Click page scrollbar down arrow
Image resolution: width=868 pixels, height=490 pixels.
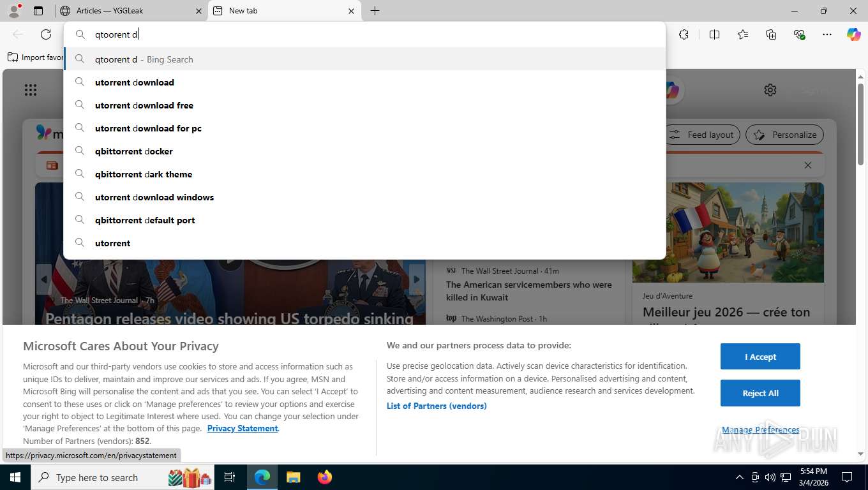860,454
